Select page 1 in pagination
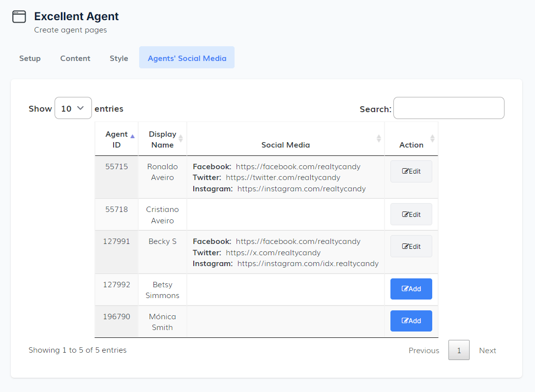 tap(459, 351)
